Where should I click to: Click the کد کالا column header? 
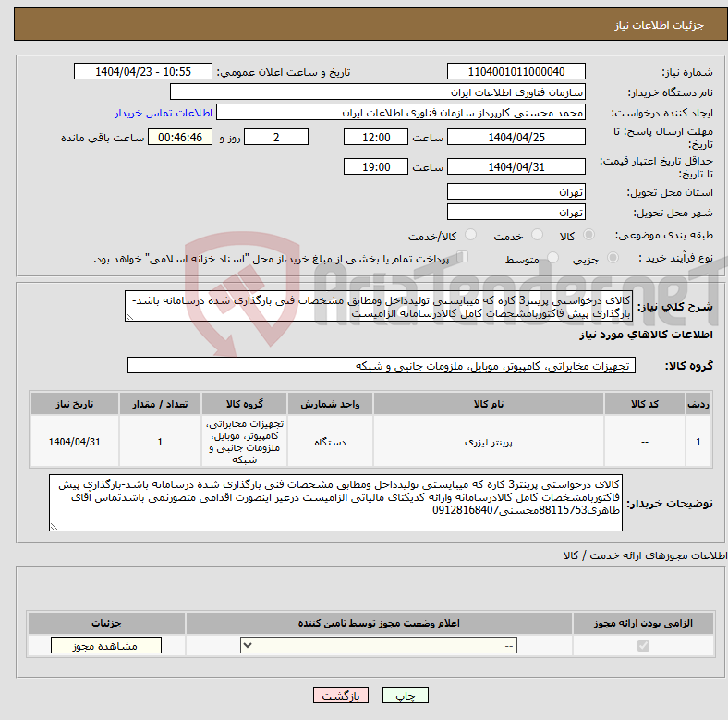[x=645, y=404]
